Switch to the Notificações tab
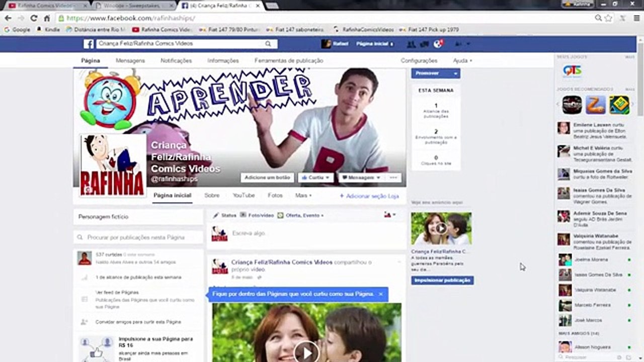Screen dimensions: 644x362 click(x=176, y=60)
